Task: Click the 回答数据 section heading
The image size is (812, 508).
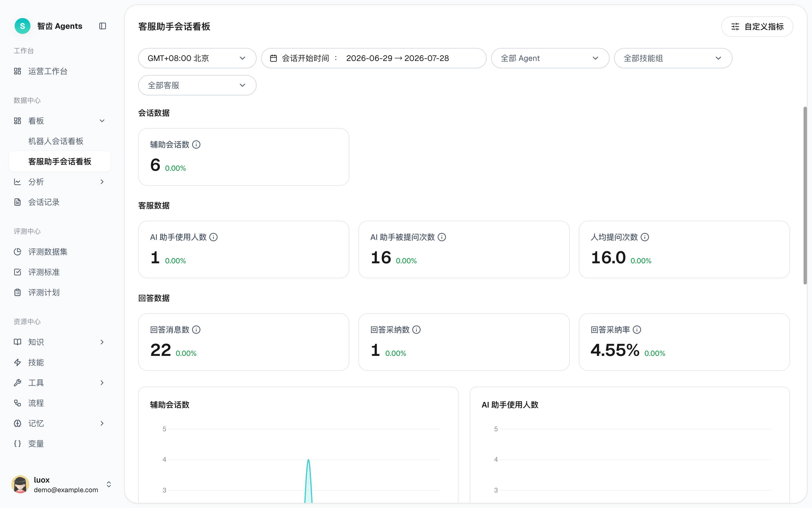Action: pyautogui.click(x=154, y=298)
